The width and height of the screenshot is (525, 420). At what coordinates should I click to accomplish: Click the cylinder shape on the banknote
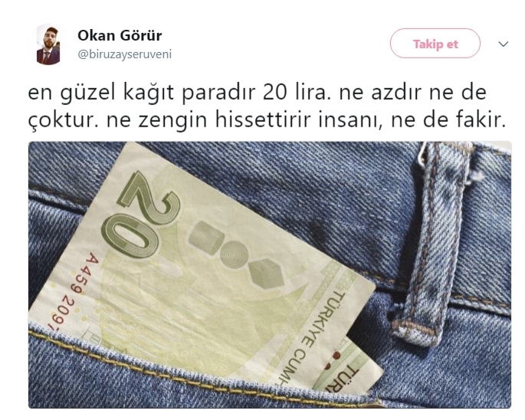click(x=206, y=238)
